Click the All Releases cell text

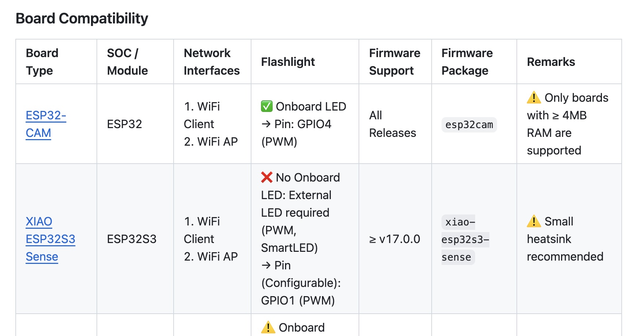pyautogui.click(x=392, y=124)
